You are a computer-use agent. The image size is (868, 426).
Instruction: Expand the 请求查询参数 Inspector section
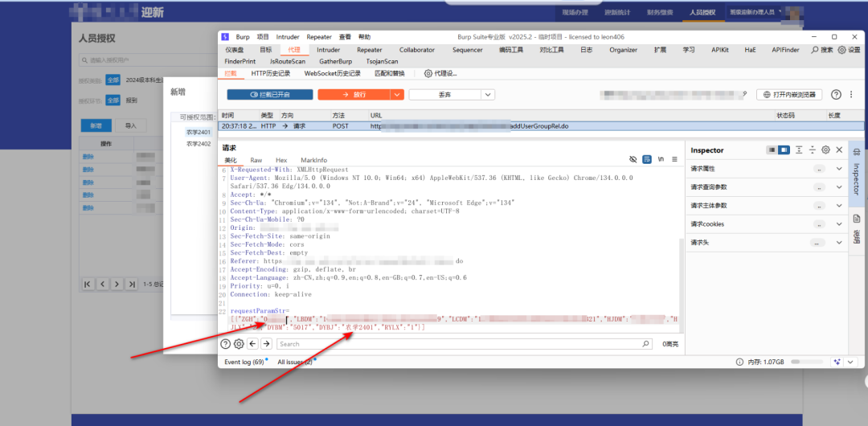(838, 186)
